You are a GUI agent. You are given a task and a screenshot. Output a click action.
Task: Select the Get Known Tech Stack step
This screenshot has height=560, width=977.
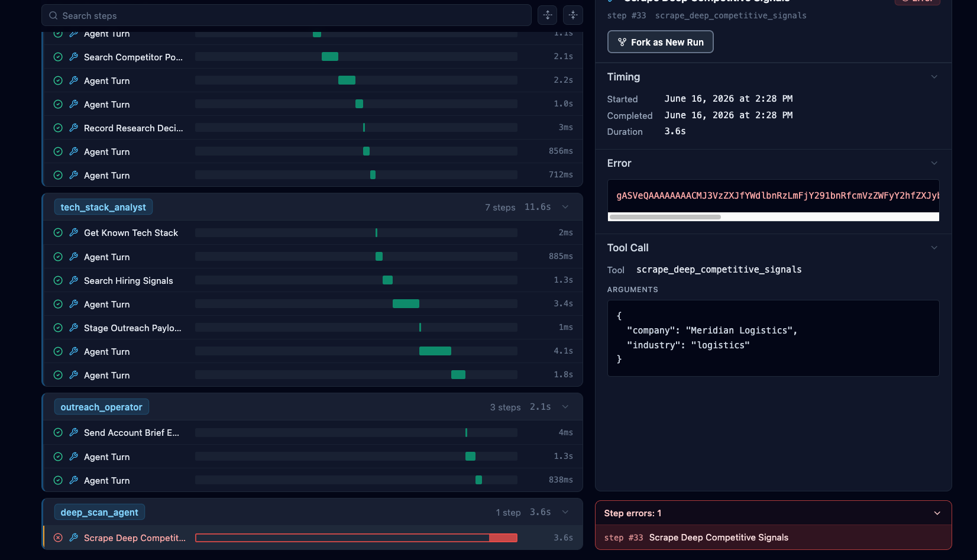coord(313,232)
